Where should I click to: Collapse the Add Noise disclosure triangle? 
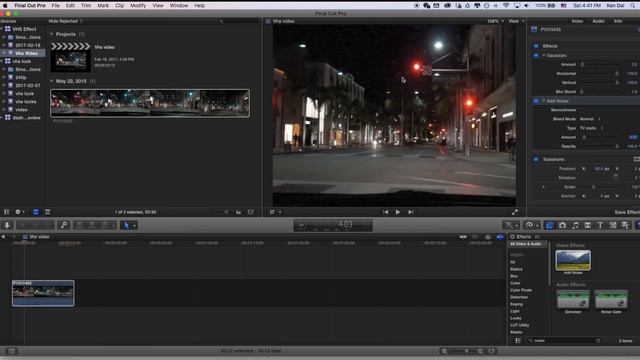coord(544,101)
